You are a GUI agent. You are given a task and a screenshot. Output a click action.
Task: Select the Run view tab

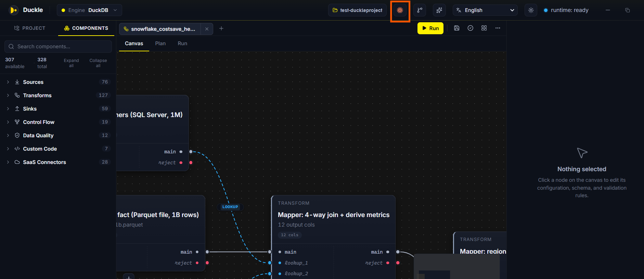[x=182, y=43]
